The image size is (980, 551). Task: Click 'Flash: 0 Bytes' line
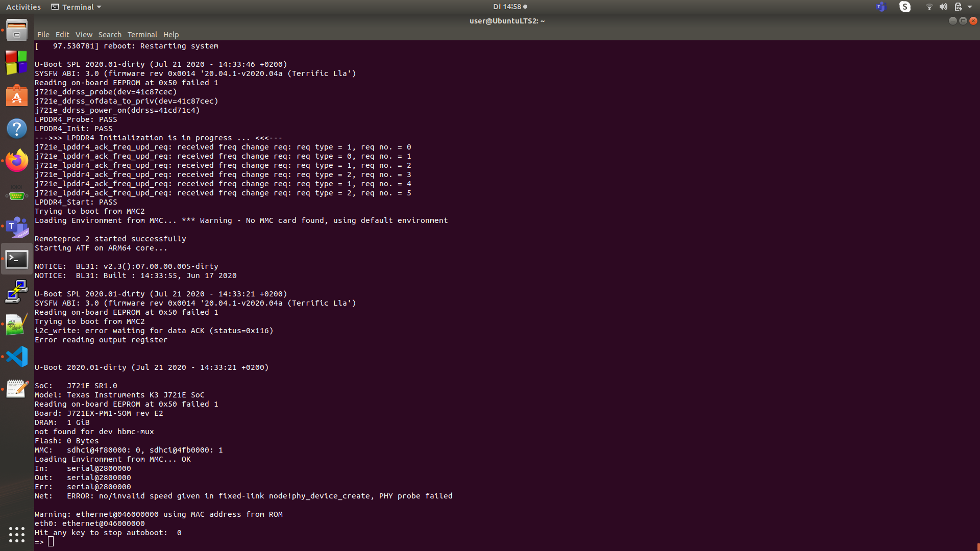[67, 441]
